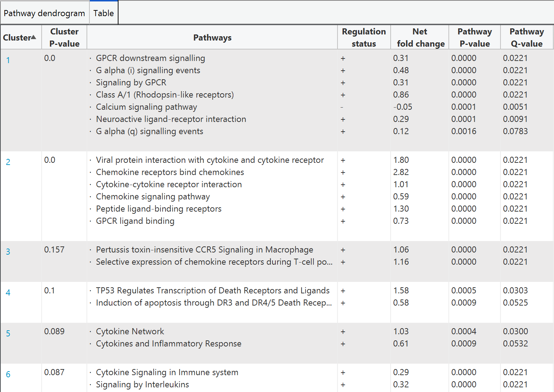Select Induction of apoptosis through DR3 pathway
This screenshot has width=554, height=392.
coord(214,303)
